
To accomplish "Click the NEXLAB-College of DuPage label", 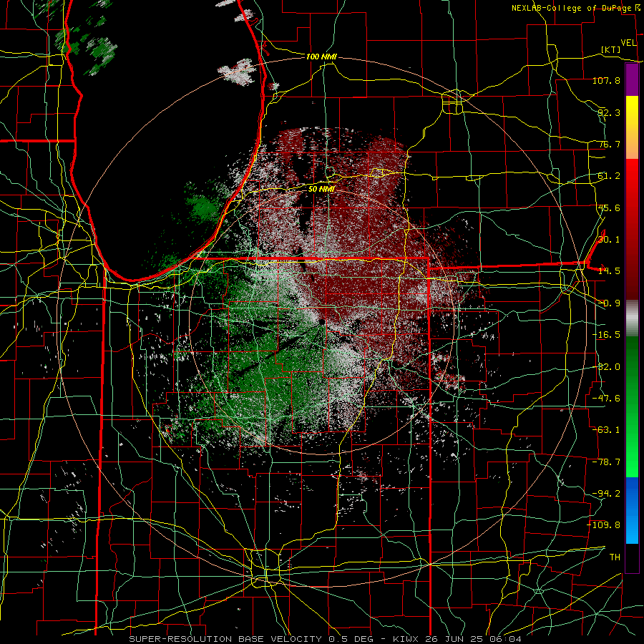I will pyautogui.click(x=573, y=8).
